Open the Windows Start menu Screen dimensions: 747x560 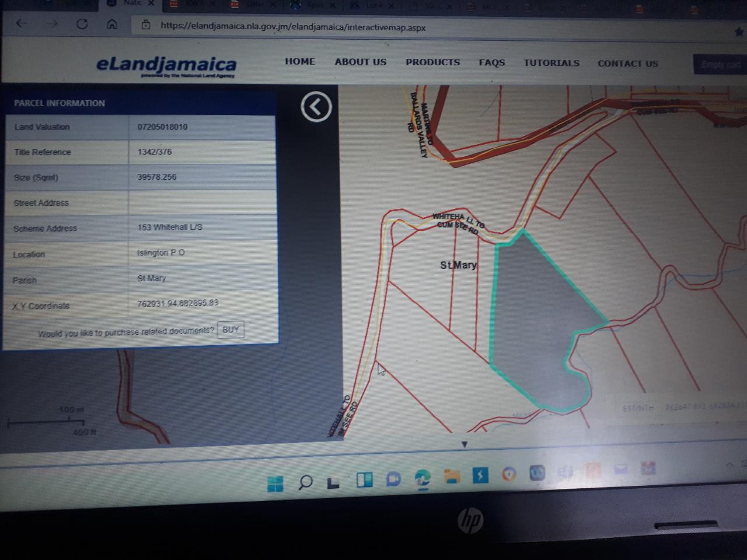click(275, 483)
